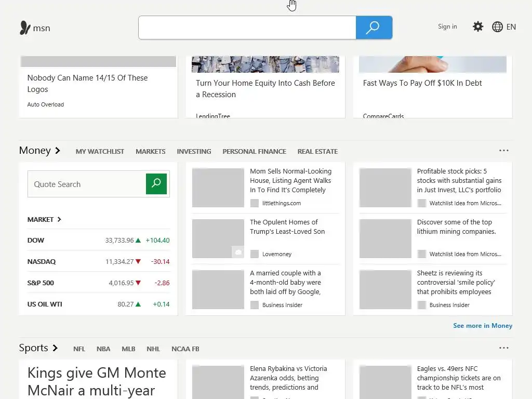
Task: Select the MLB sports tab
Action: tap(128, 349)
